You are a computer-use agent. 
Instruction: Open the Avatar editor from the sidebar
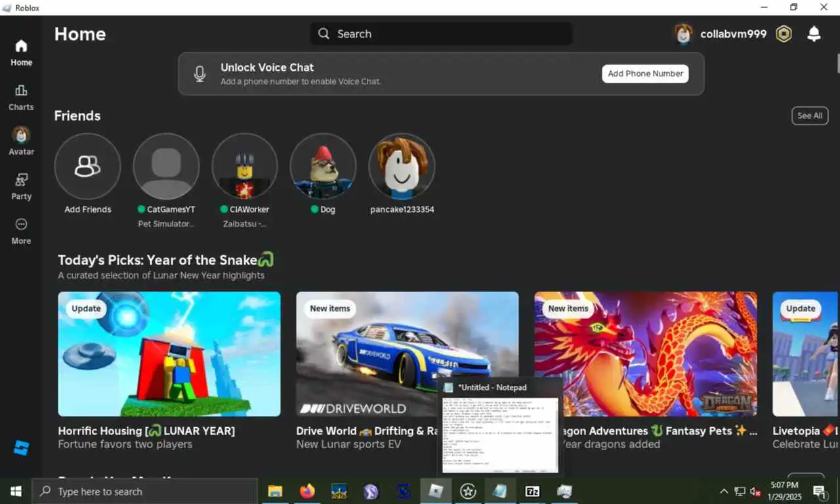21,141
